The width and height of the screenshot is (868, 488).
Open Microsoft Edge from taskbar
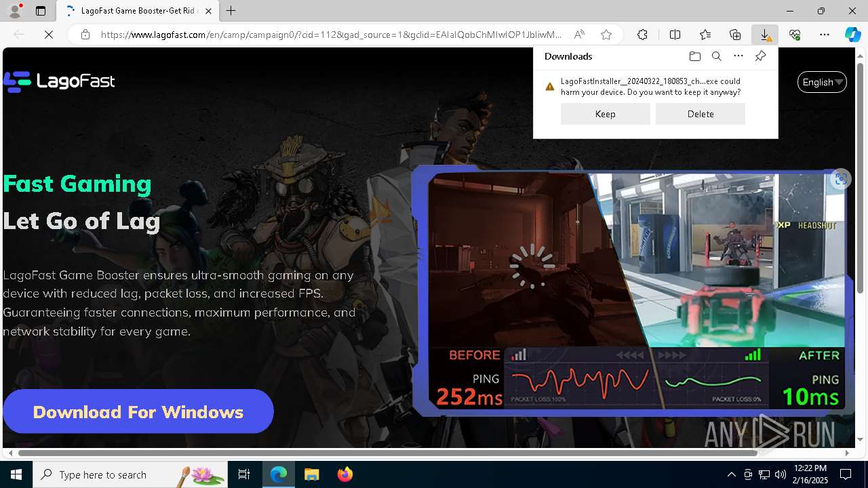point(279,474)
